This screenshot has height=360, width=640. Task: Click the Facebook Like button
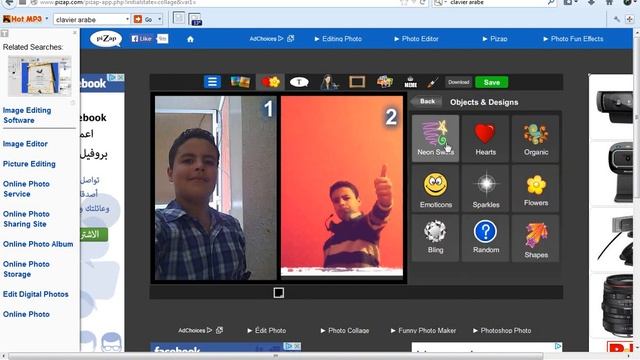click(141, 39)
